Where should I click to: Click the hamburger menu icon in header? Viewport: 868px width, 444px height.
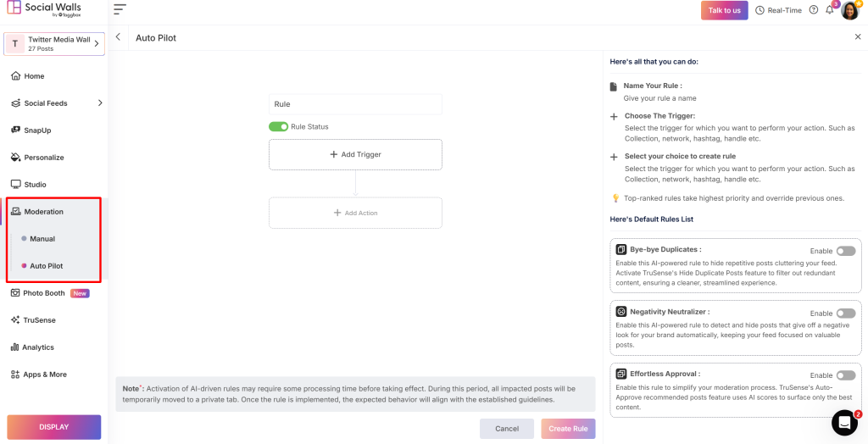[120, 10]
